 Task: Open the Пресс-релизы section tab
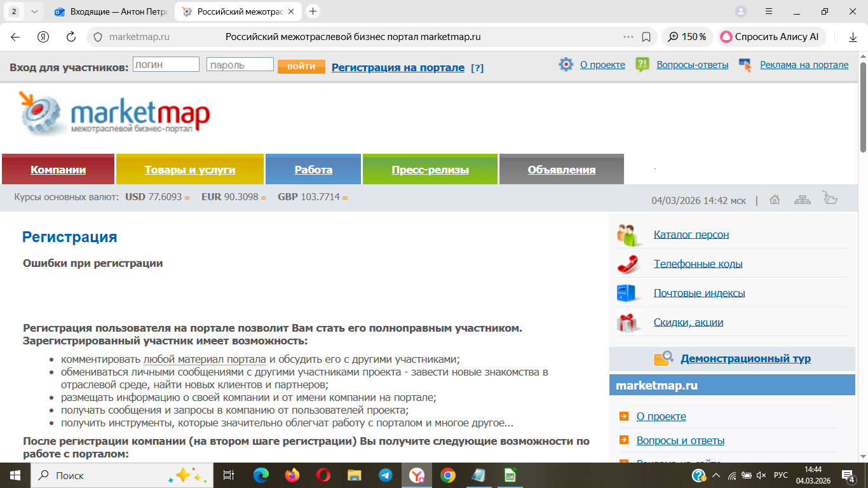pos(430,170)
